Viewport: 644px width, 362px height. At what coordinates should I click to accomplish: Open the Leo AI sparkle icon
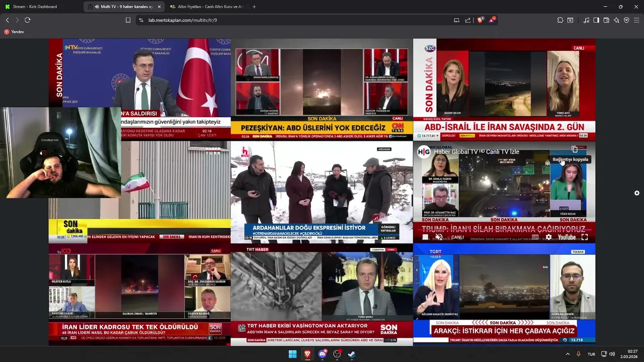tap(616, 20)
